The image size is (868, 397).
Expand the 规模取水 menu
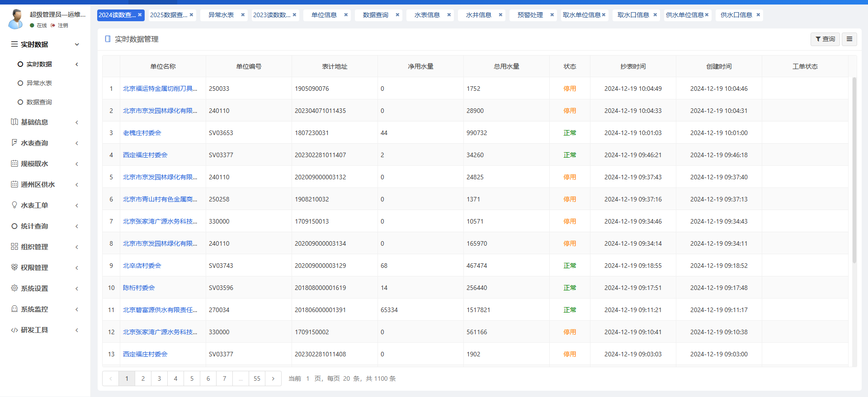(77, 164)
